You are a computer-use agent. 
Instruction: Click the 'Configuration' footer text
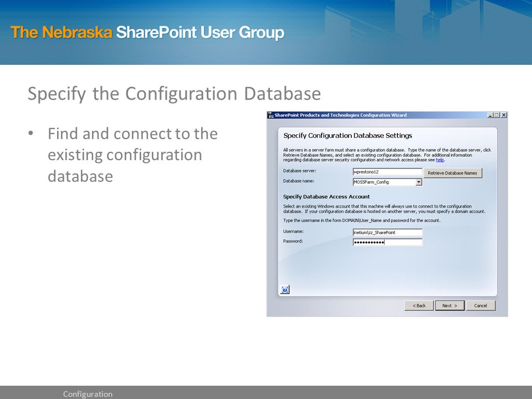click(88, 394)
